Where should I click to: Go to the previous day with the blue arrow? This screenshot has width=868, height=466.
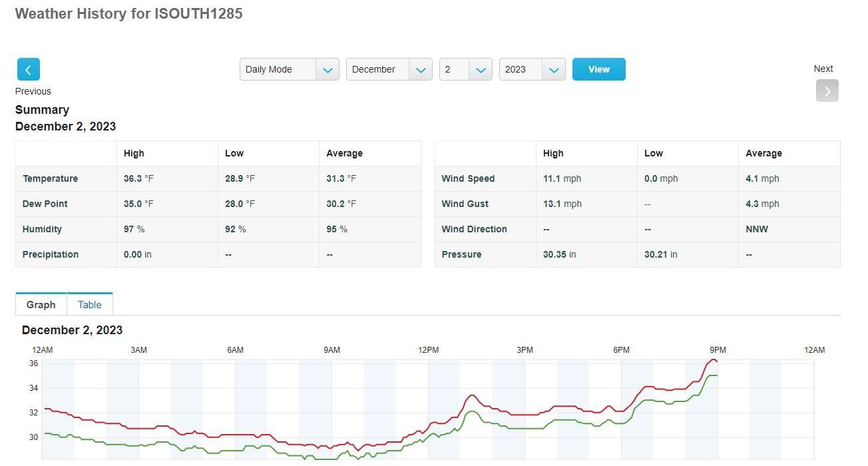[28, 69]
